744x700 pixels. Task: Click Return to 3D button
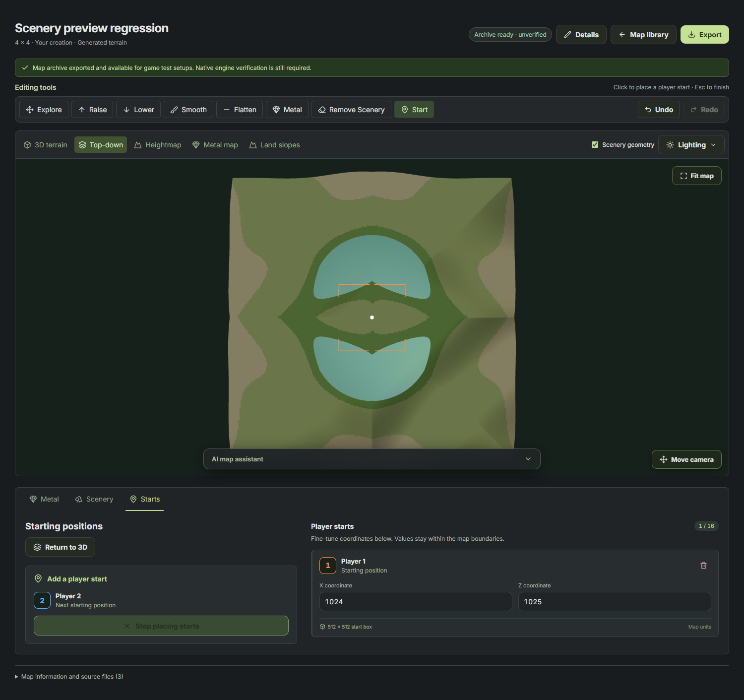(x=60, y=547)
